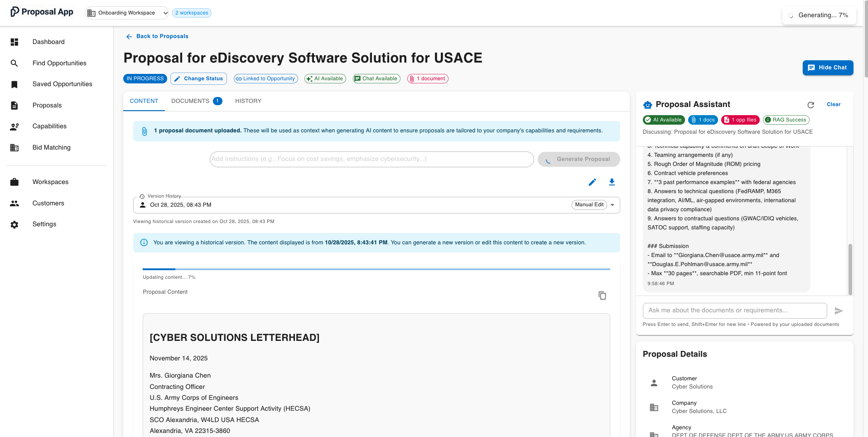Open the DOCUMENTS tab
This screenshot has height=437, width=868.
tap(197, 101)
